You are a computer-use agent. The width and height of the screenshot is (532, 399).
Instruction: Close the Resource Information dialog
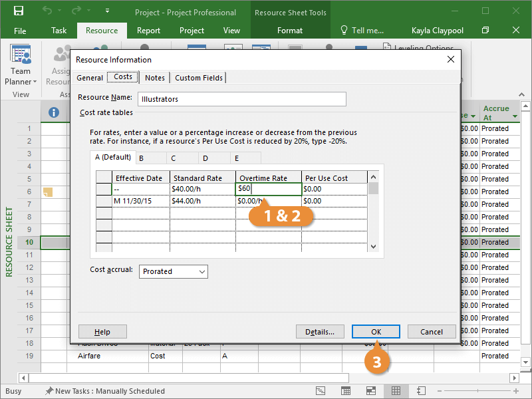pos(451,59)
